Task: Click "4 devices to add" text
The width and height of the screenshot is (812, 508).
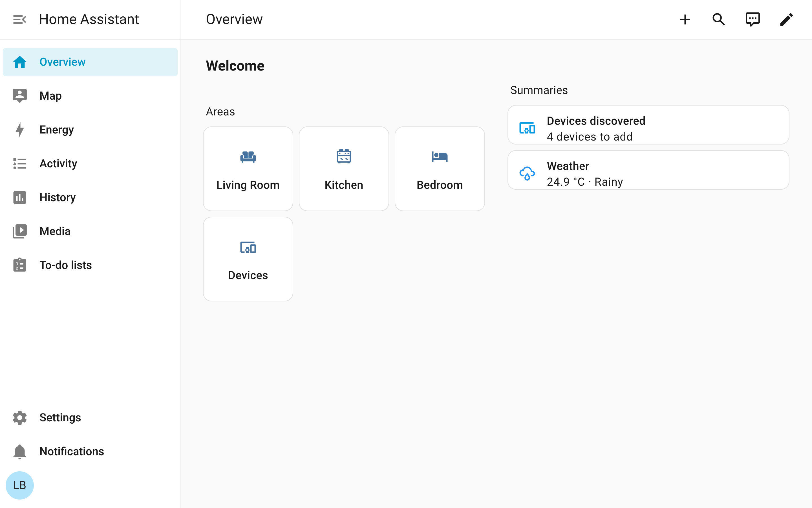Action: (x=590, y=137)
